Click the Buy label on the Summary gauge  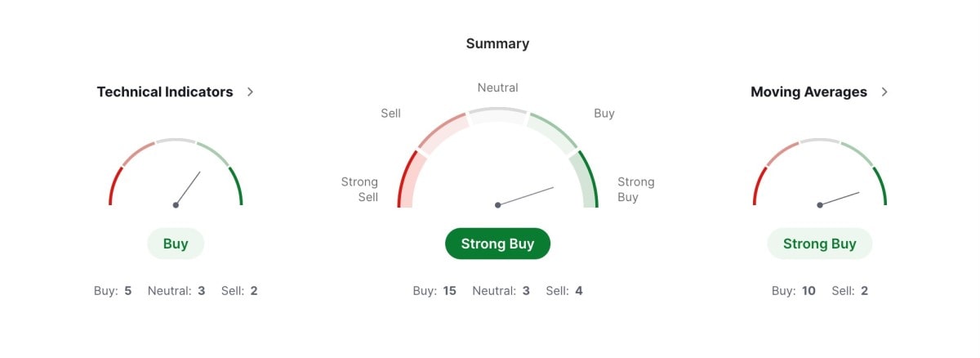pyautogui.click(x=604, y=113)
